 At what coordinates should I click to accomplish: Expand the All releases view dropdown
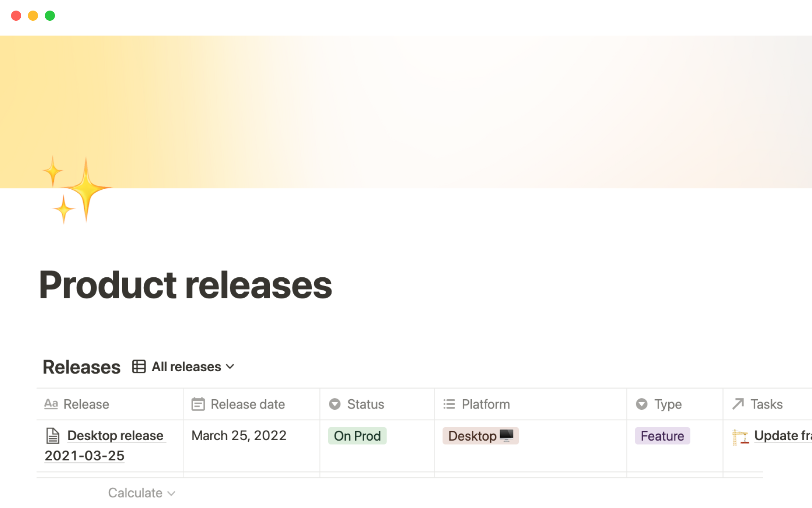click(x=187, y=367)
